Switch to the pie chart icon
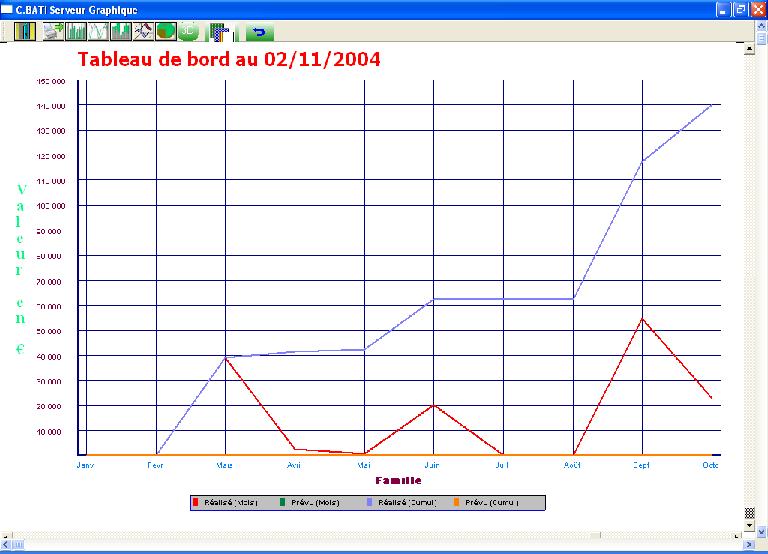This screenshot has width=768, height=554. click(x=166, y=31)
